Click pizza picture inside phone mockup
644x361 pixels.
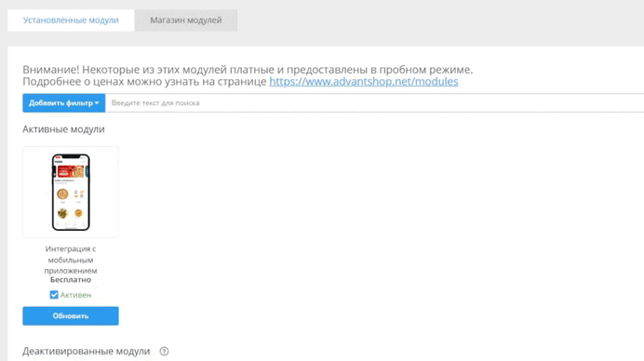[62, 194]
